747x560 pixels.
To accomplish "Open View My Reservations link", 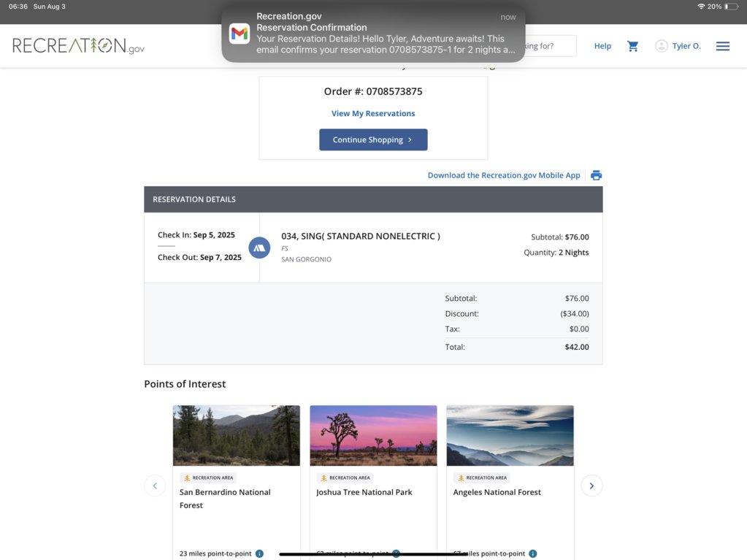I will tap(373, 113).
